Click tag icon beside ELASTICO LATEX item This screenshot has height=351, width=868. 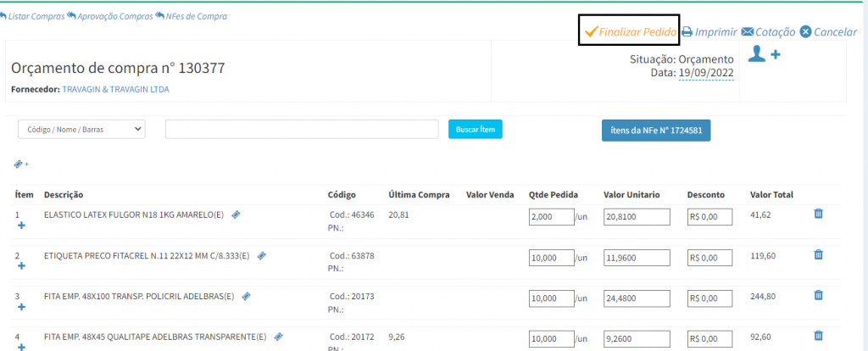[236, 215]
